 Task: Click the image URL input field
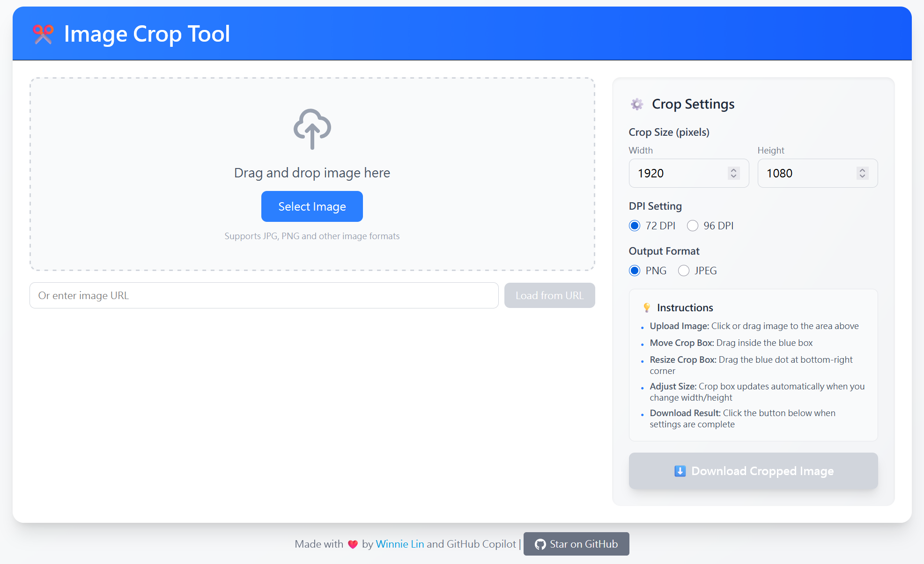click(264, 295)
